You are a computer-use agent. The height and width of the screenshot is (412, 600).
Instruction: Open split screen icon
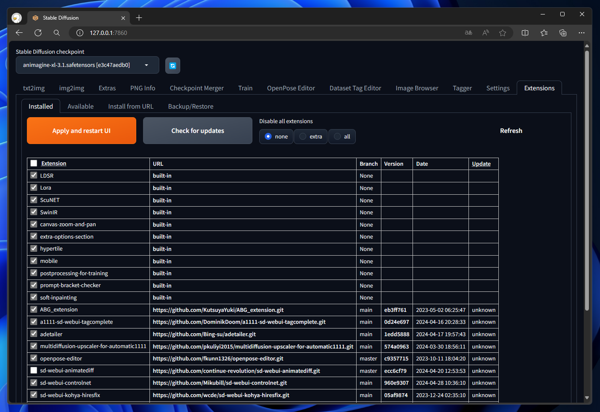tap(525, 33)
